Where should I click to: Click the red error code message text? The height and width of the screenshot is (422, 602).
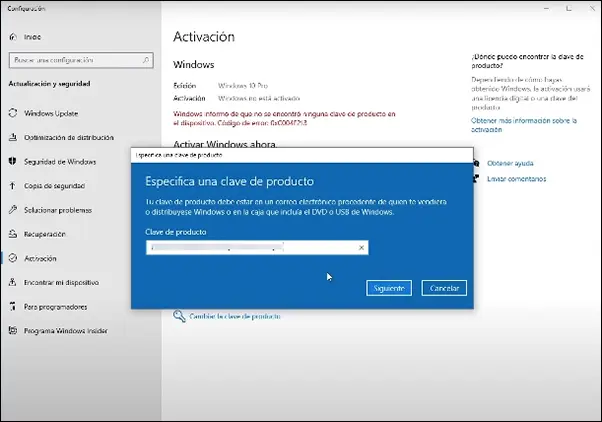point(284,118)
